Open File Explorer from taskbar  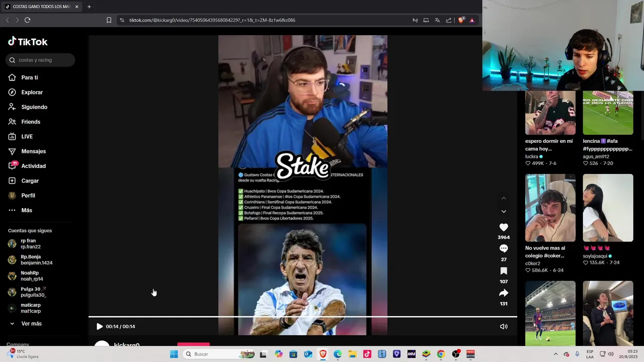352,354
